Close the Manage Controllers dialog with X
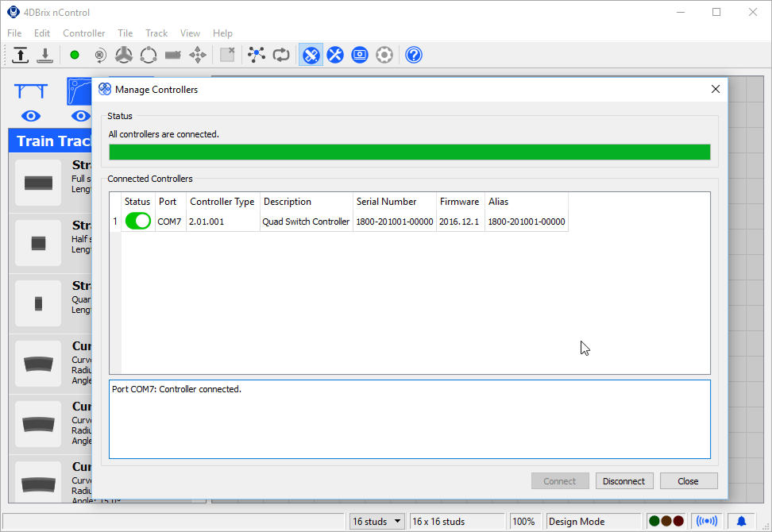Screen dimensions: 772x532 click(716, 89)
